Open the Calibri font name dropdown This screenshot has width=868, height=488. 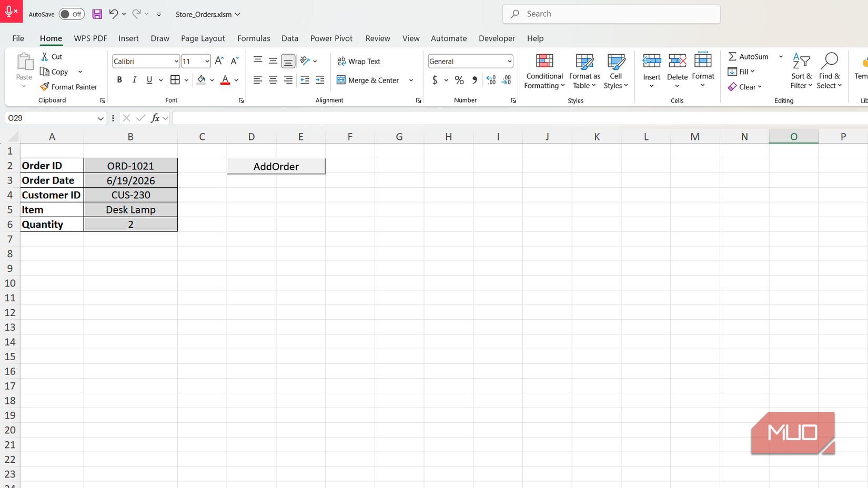[176, 62]
